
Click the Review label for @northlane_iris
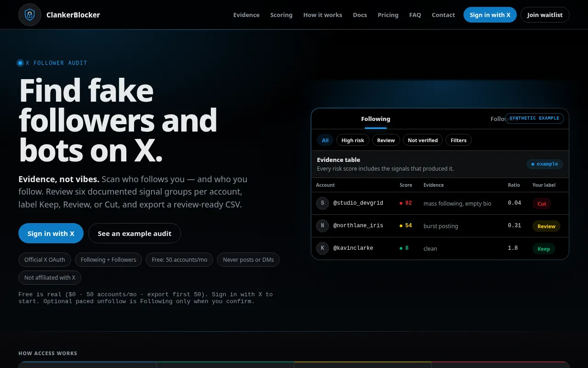coord(547,226)
